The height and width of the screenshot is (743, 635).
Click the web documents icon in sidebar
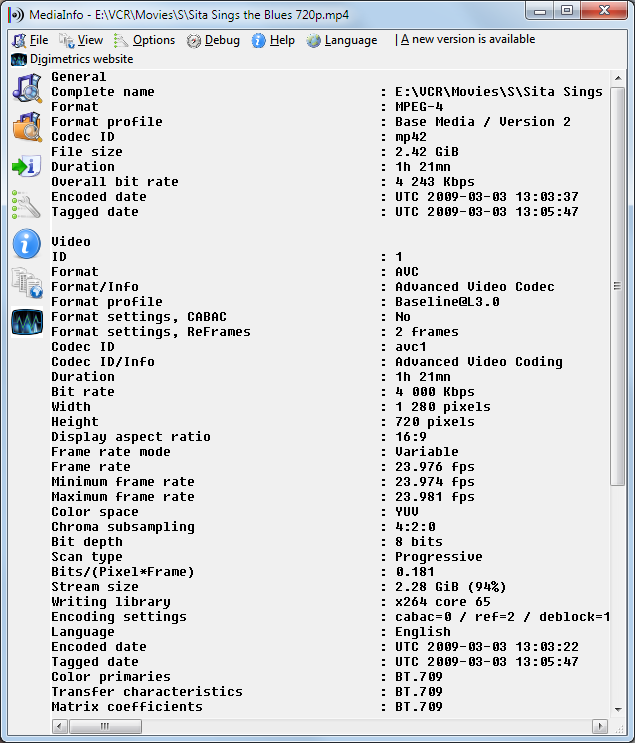[27, 283]
